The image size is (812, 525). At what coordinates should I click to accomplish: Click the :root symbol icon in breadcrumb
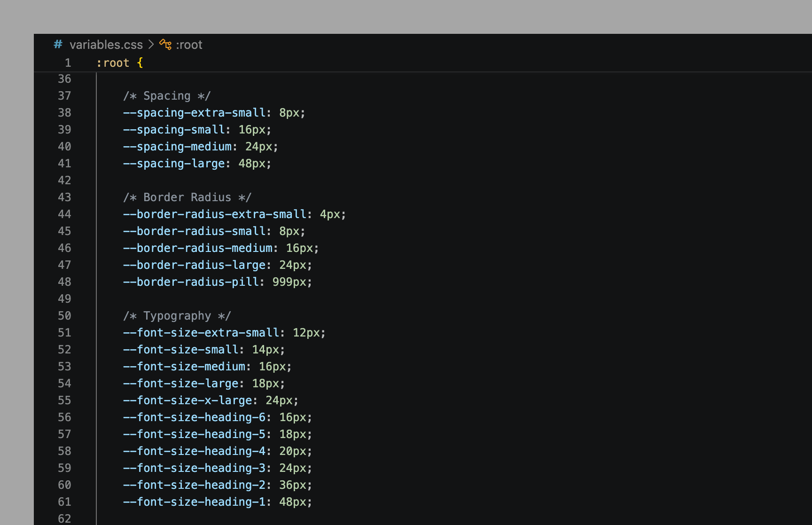165,45
